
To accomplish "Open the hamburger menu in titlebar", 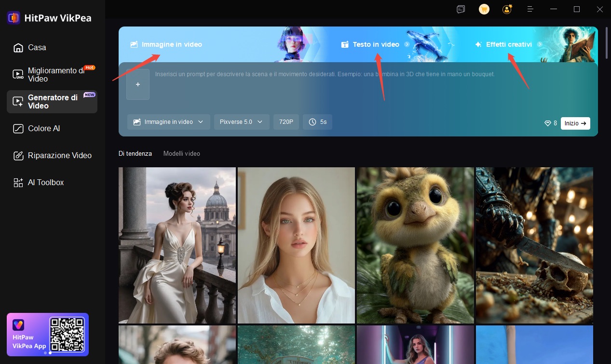I will (530, 9).
